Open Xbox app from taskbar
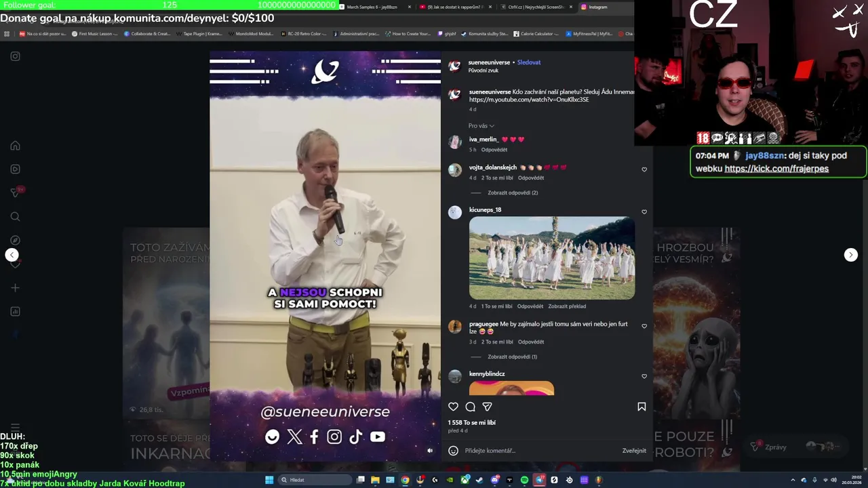This screenshot has width=868, height=488. (465, 480)
